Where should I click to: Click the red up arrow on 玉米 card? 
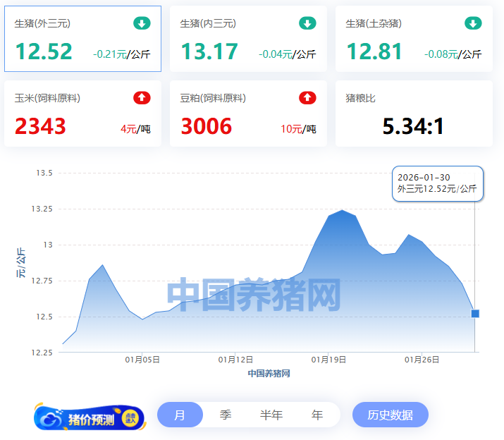(142, 98)
